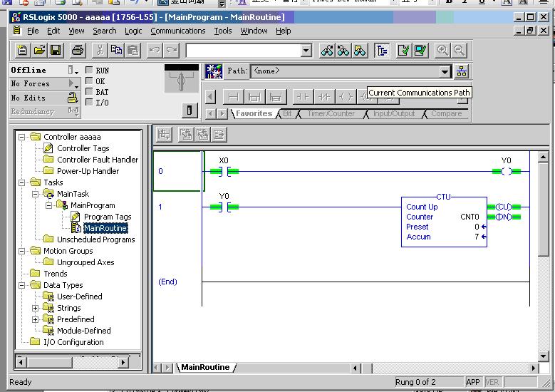Open the search combo box dropdown
The image size is (555, 392).
pyautogui.click(x=306, y=51)
